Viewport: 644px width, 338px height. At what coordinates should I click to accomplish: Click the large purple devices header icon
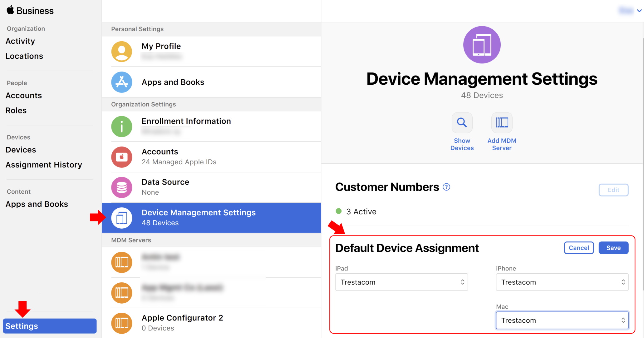[482, 45]
